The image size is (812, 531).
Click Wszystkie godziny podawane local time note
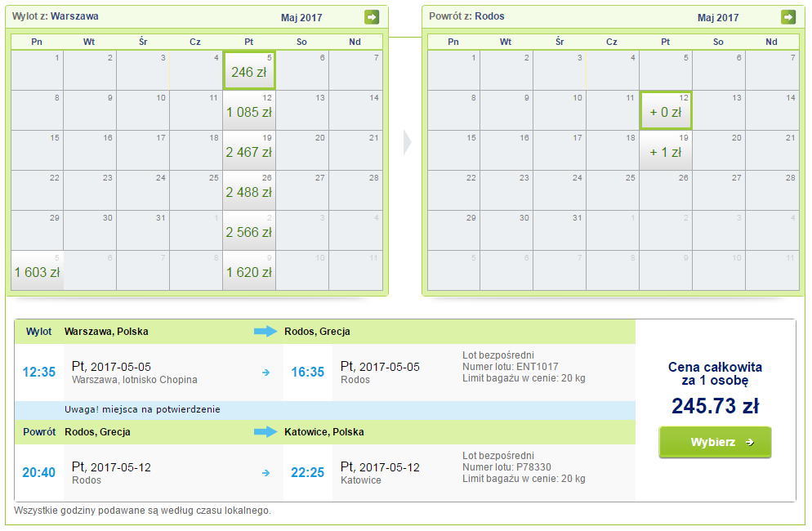pos(142,511)
